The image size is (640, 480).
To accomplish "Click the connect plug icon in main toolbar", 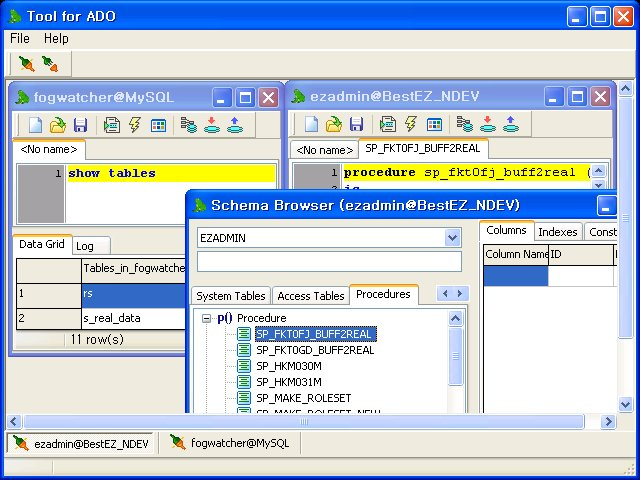I will point(27,64).
